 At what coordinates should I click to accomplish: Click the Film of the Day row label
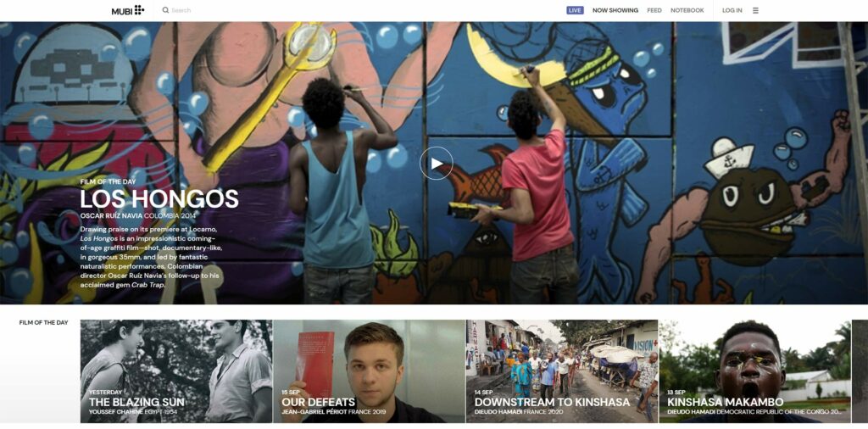44,323
